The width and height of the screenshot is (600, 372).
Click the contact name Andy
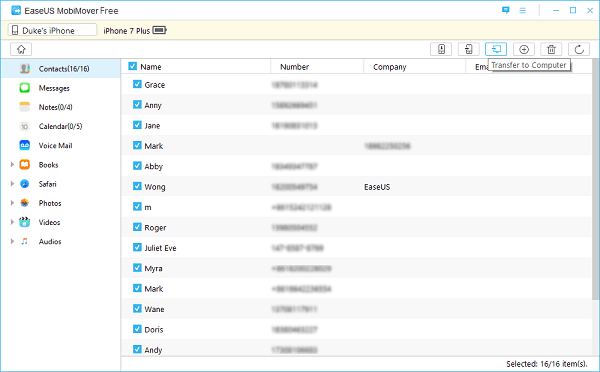click(153, 350)
